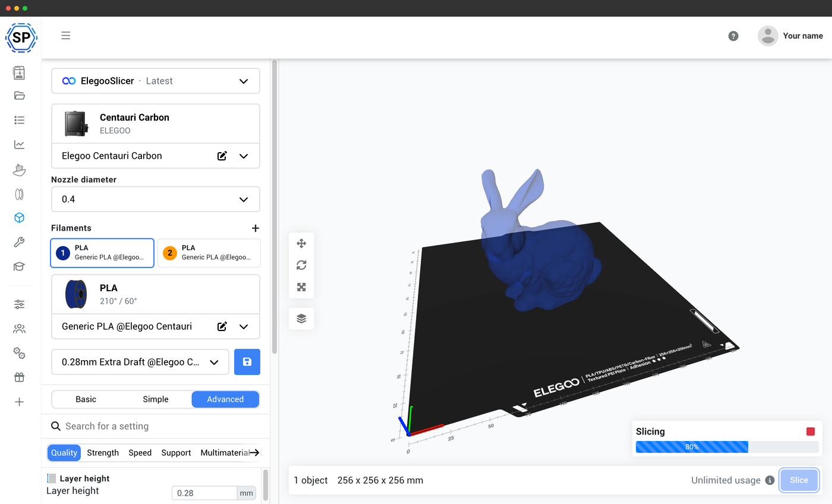The width and height of the screenshot is (832, 504).
Task: Expand the ElegooSlicer version dropdown
Action: (x=244, y=81)
